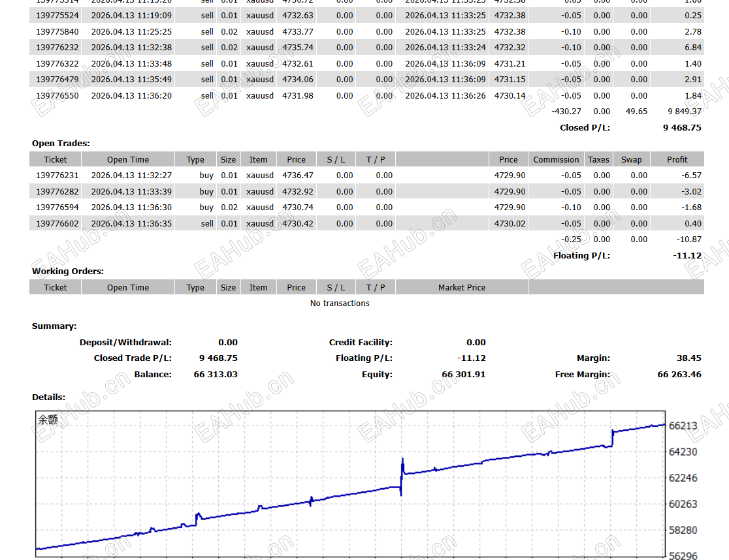This screenshot has height=560, width=729.
Task: Click profit value 2.78
Action: 692,32
